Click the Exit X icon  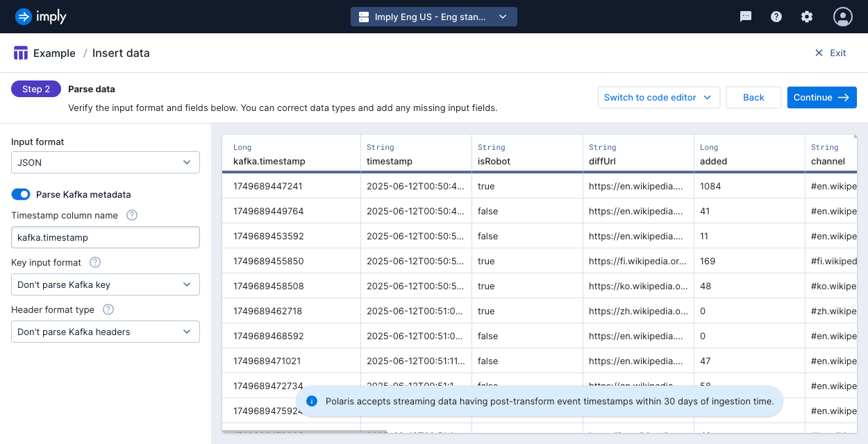pos(819,53)
